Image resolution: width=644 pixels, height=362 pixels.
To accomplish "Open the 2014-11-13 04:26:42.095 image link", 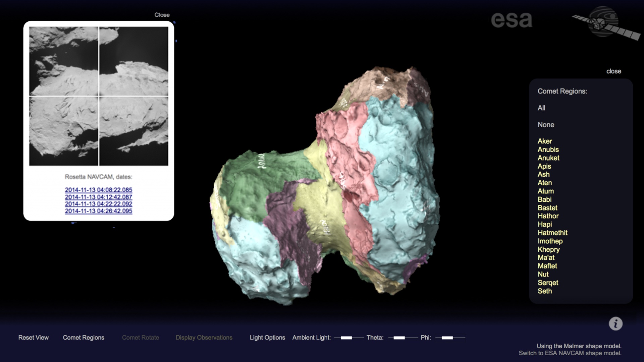I will pos(99,211).
